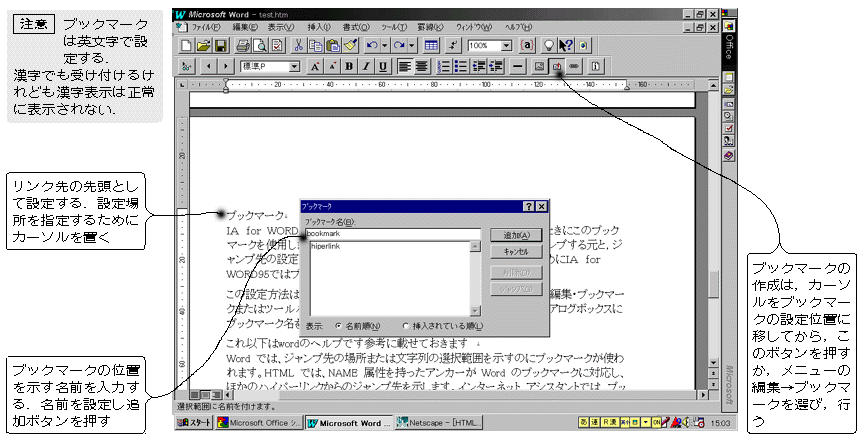The height and width of the screenshot is (441, 865).
Task: Save the document with floppy disk icon
Action: (221, 45)
